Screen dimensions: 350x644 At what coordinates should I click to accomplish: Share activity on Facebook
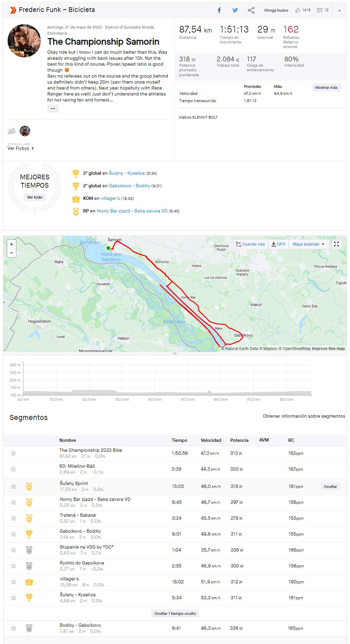tap(219, 10)
